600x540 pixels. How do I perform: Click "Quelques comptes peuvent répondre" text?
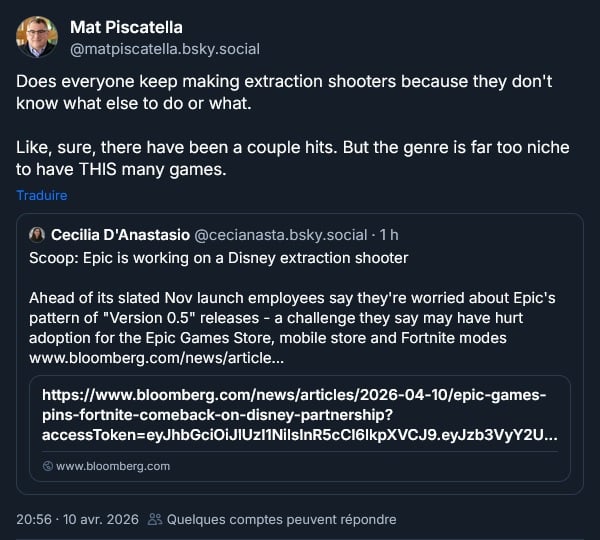pos(281,519)
